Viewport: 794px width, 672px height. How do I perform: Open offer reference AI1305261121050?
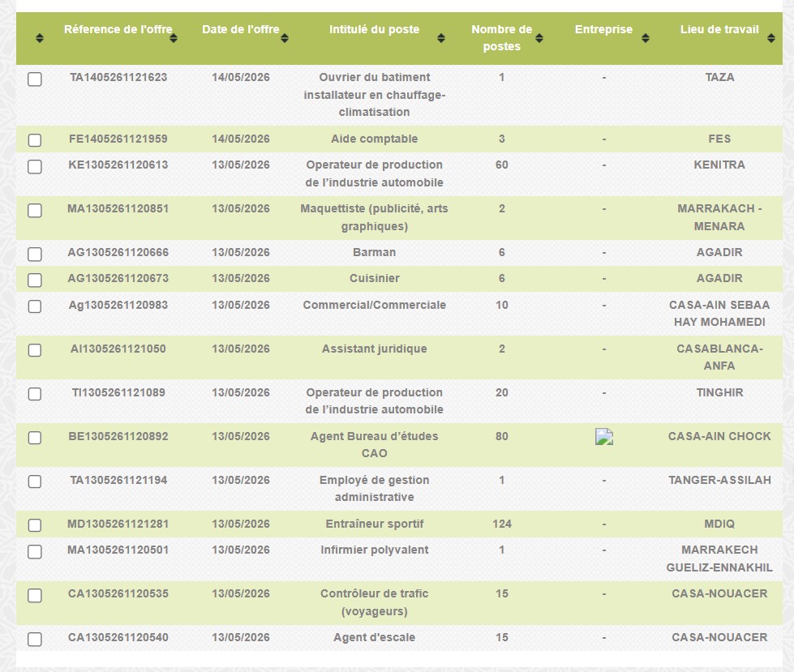click(118, 349)
